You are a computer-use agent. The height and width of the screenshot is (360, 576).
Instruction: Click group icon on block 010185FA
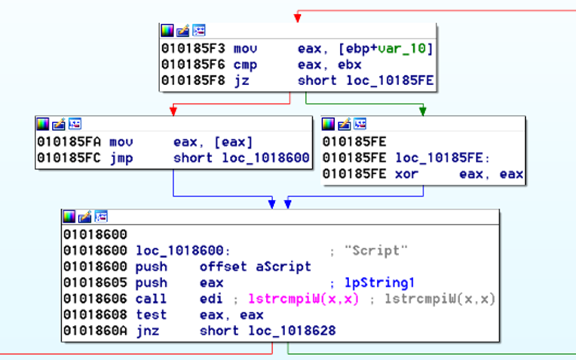tap(75, 124)
